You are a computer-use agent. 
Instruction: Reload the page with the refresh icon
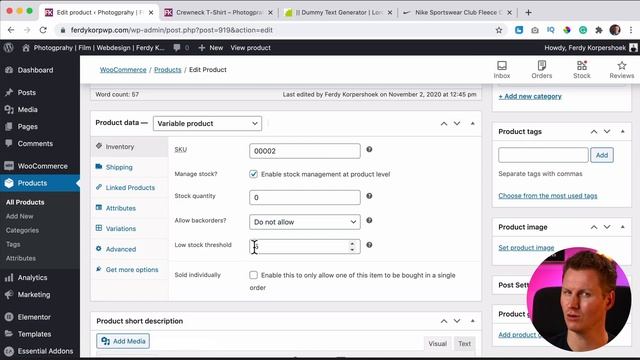click(x=43, y=30)
